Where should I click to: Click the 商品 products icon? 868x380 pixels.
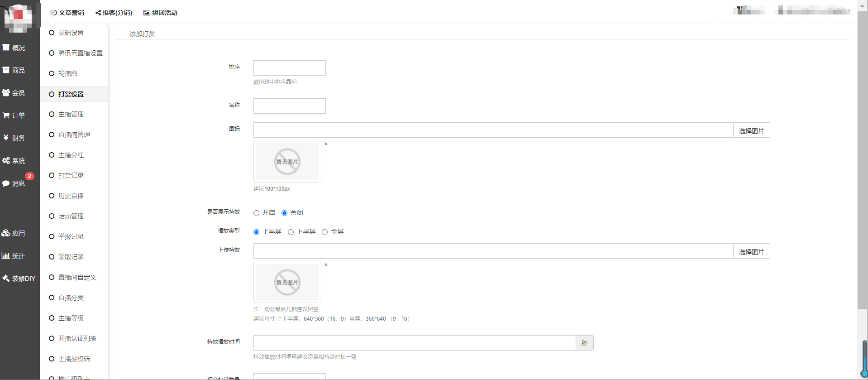[x=6, y=70]
